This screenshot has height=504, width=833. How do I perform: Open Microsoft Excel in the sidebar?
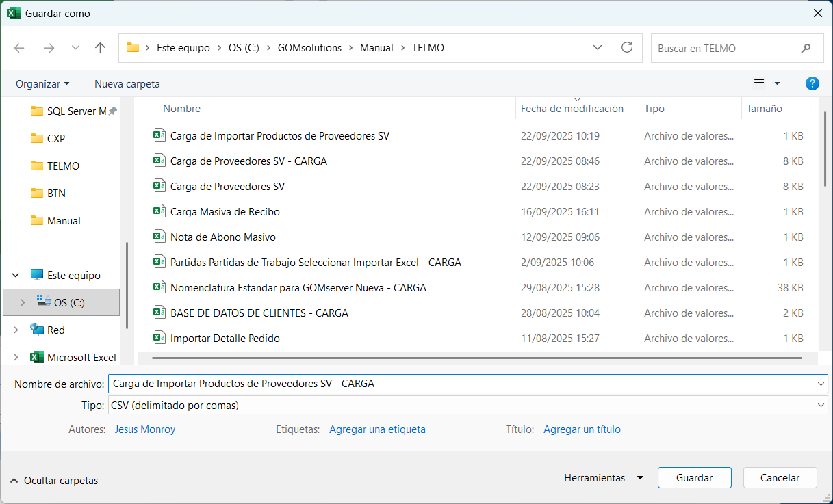(81, 357)
